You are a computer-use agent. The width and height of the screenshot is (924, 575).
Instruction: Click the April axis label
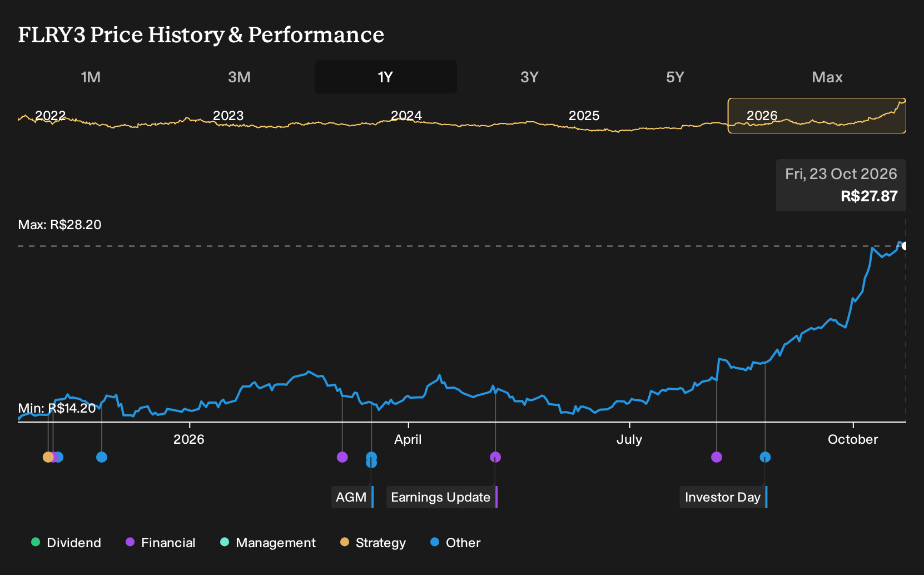click(408, 439)
